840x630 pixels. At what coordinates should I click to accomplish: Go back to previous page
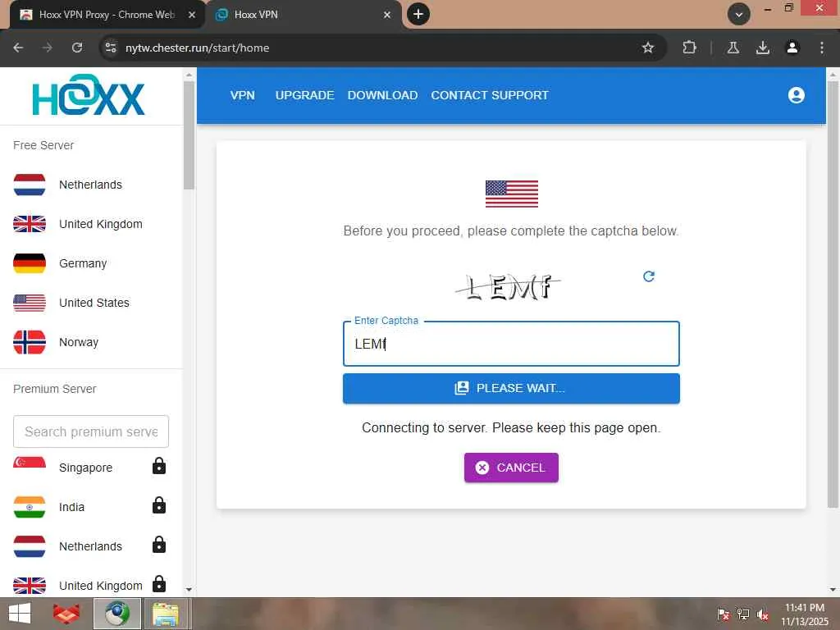click(18, 48)
